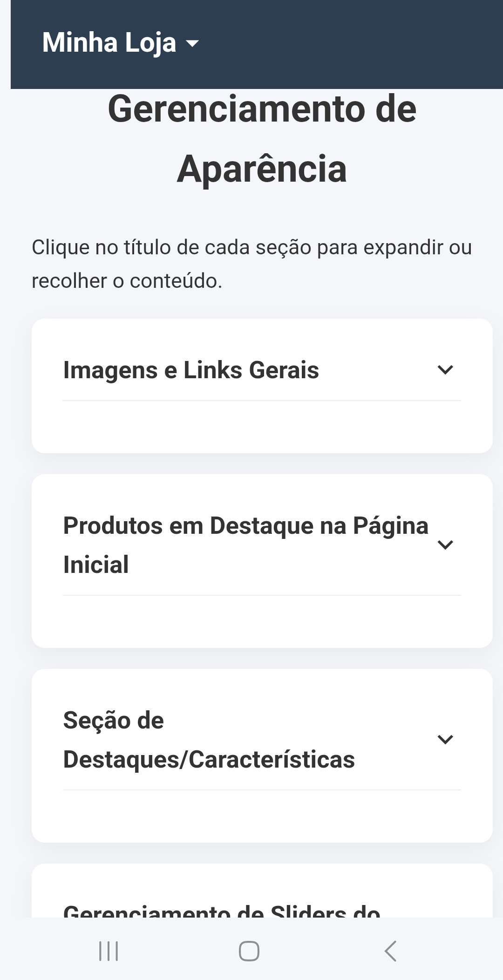The height and width of the screenshot is (980, 503).
Task: Expand the Imagens e Links Gerais title
Action: click(191, 370)
